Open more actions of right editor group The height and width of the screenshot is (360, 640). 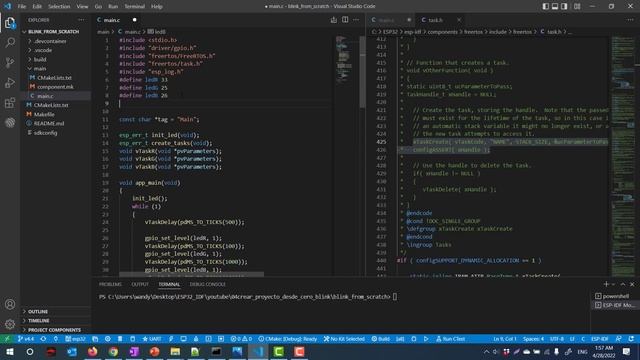click(x=630, y=20)
